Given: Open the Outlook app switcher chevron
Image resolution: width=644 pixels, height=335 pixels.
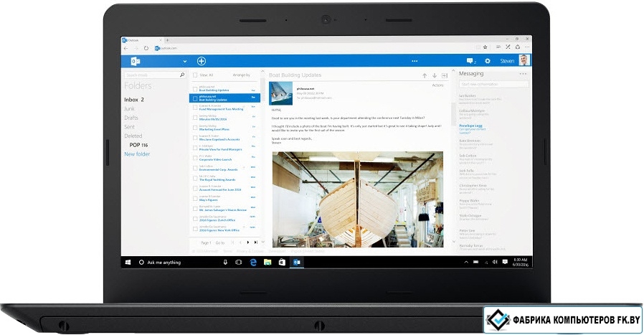Looking at the screenshot, I should pyautogui.click(x=185, y=61).
